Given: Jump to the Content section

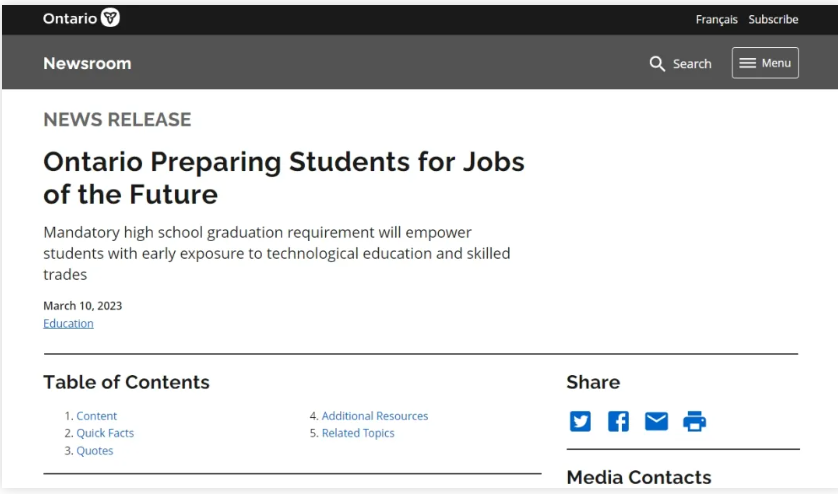Looking at the screenshot, I should (96, 416).
